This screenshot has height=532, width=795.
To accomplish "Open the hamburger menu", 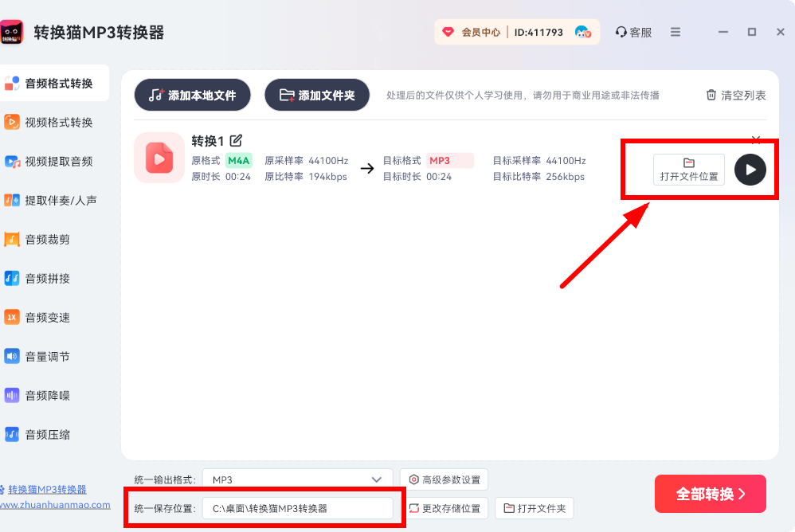I will coord(676,32).
